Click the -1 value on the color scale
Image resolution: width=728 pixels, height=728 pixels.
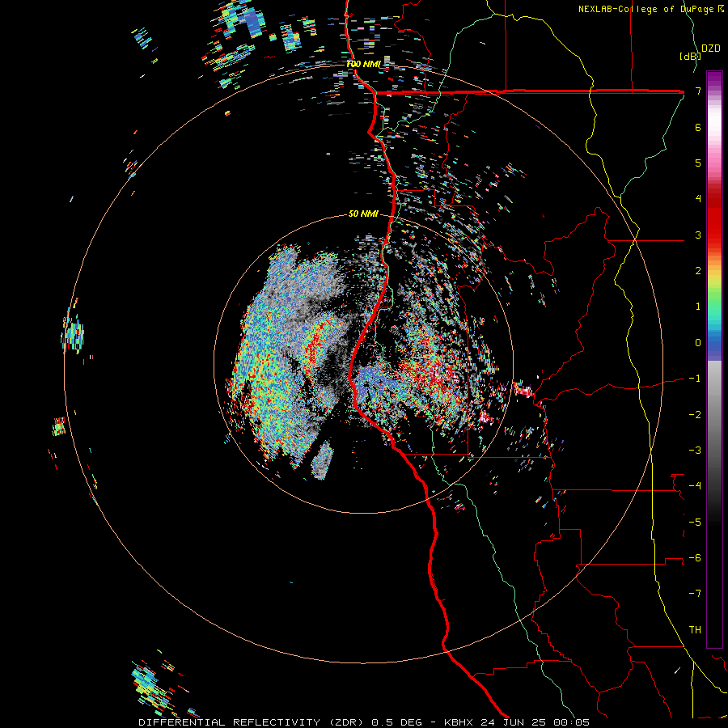click(695, 379)
